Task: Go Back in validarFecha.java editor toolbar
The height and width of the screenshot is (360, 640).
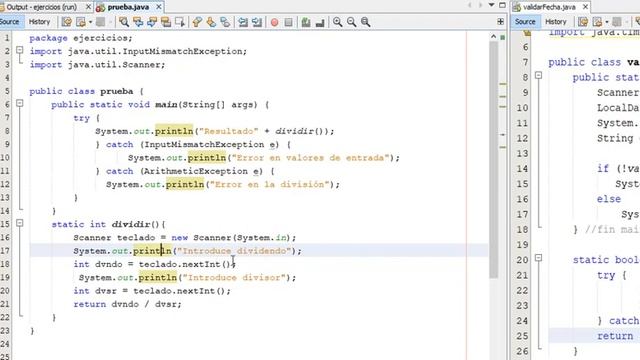Action: pyautogui.click(x=598, y=22)
